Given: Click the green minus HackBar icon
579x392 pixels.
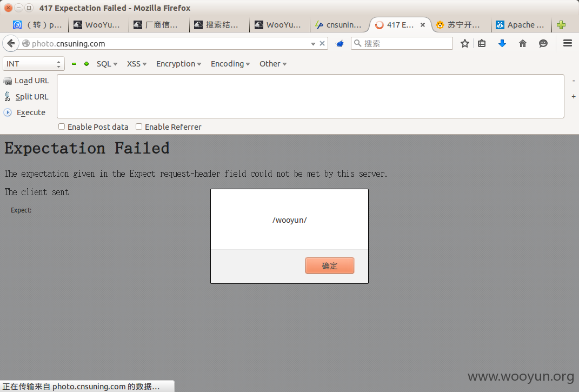Looking at the screenshot, I should pos(74,64).
